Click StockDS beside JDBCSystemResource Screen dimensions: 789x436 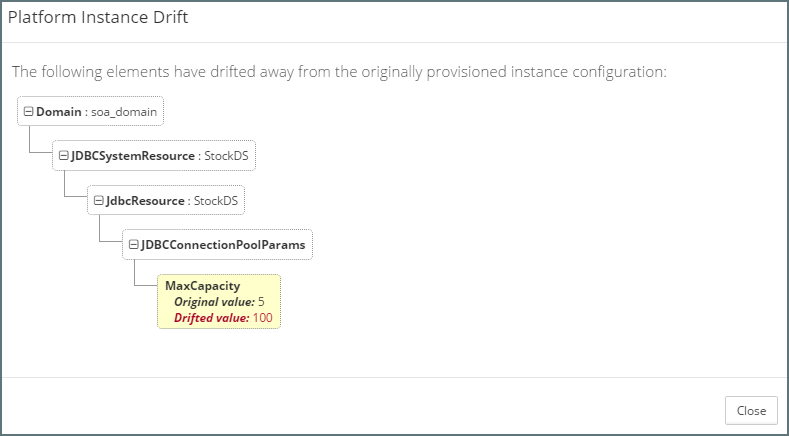pos(228,156)
